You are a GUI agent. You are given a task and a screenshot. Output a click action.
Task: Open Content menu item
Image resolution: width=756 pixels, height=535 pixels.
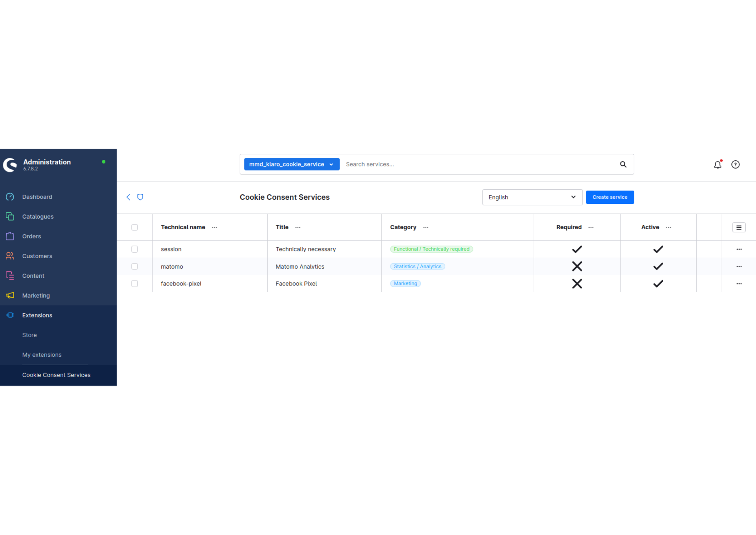[x=58, y=276]
